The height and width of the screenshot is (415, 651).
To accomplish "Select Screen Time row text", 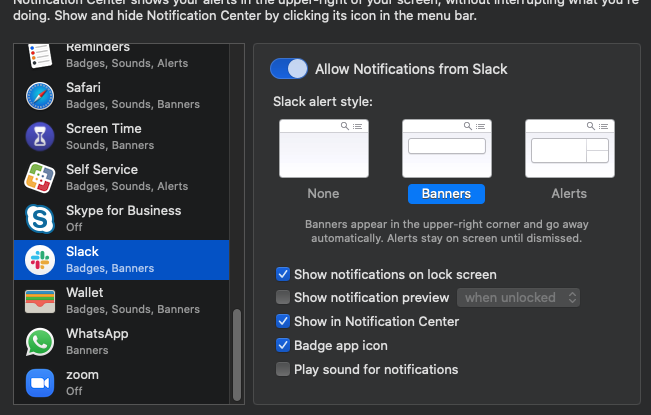I will coord(104,129).
